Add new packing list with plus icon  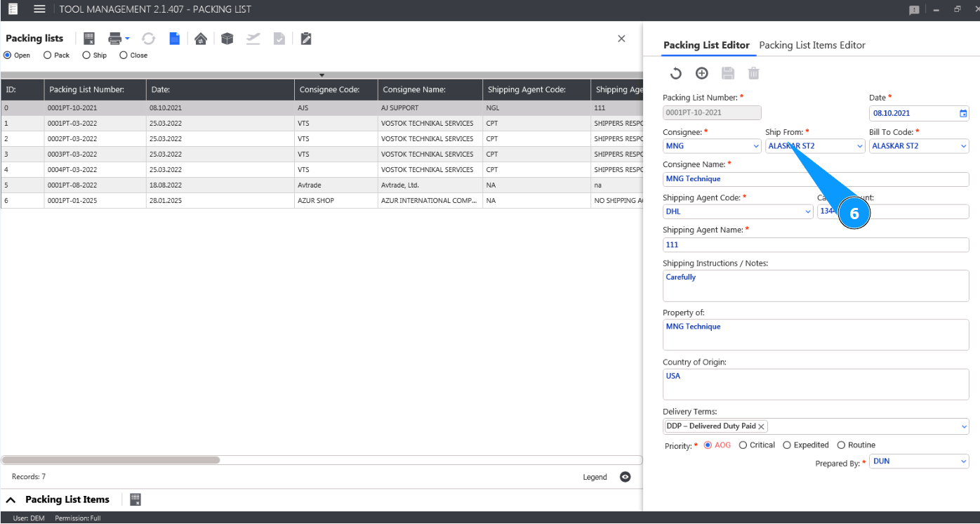[x=701, y=73]
